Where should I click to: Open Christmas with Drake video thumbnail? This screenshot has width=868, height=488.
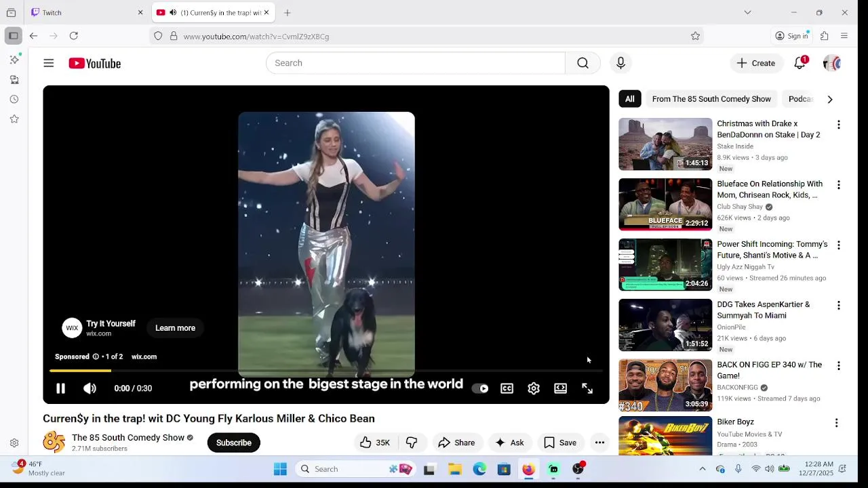pos(665,144)
